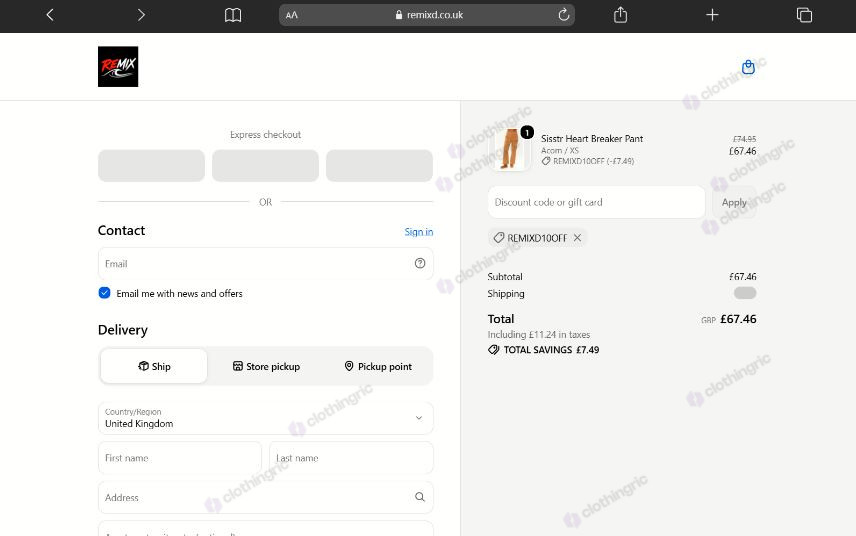Screen dimensions: 856x536
Task: Remove the REMIXD10OFF discount code
Action: click(x=577, y=237)
